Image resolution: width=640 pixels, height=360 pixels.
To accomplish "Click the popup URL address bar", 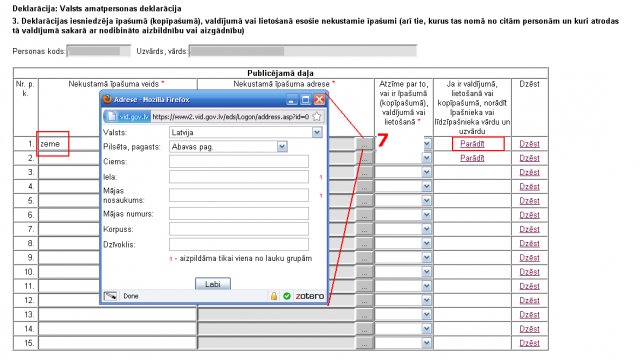I will [x=231, y=117].
